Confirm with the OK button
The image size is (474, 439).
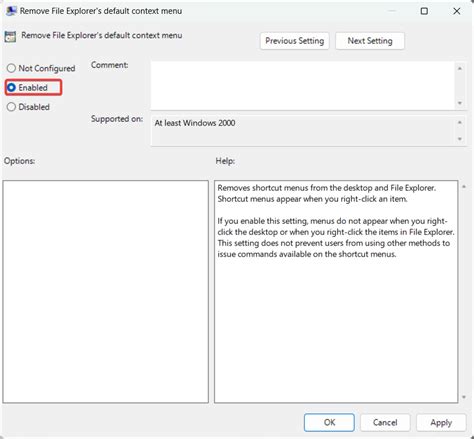click(x=329, y=423)
